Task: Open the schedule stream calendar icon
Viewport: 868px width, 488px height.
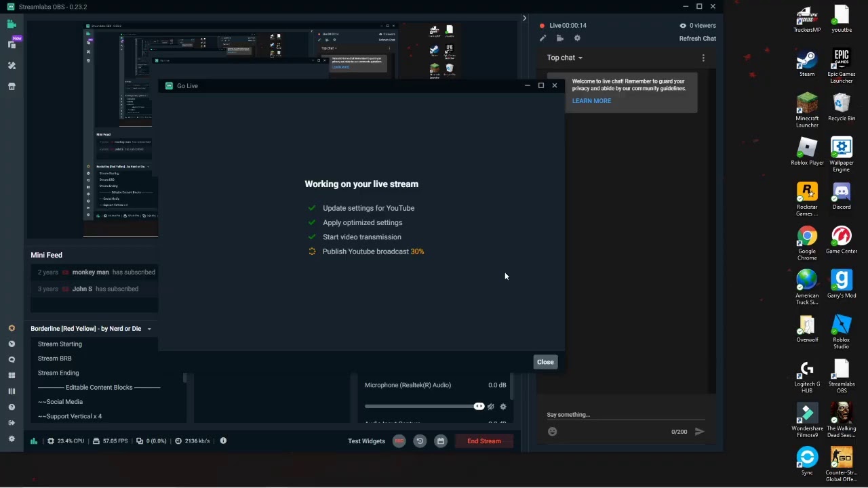Action: coord(441,441)
